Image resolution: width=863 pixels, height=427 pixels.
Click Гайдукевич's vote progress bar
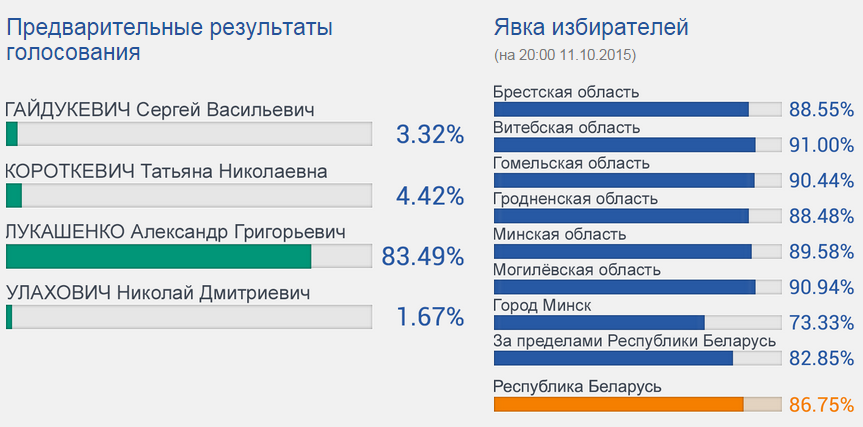click(x=189, y=134)
